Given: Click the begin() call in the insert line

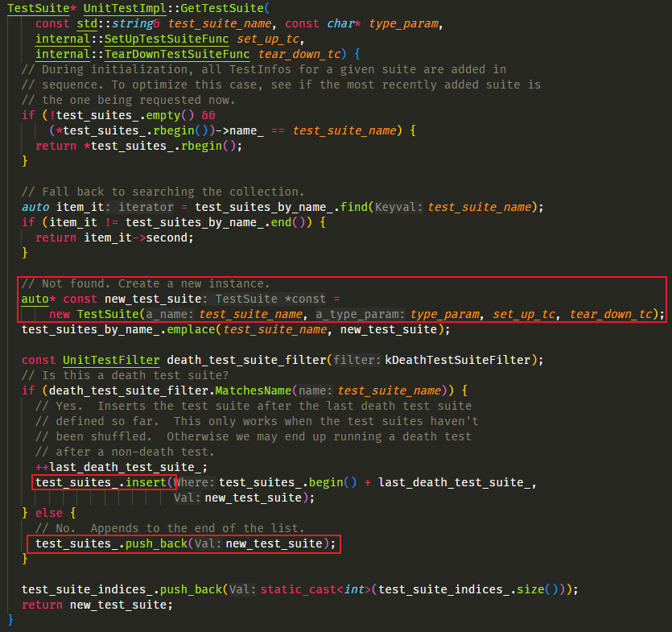Looking at the screenshot, I should point(332,482).
